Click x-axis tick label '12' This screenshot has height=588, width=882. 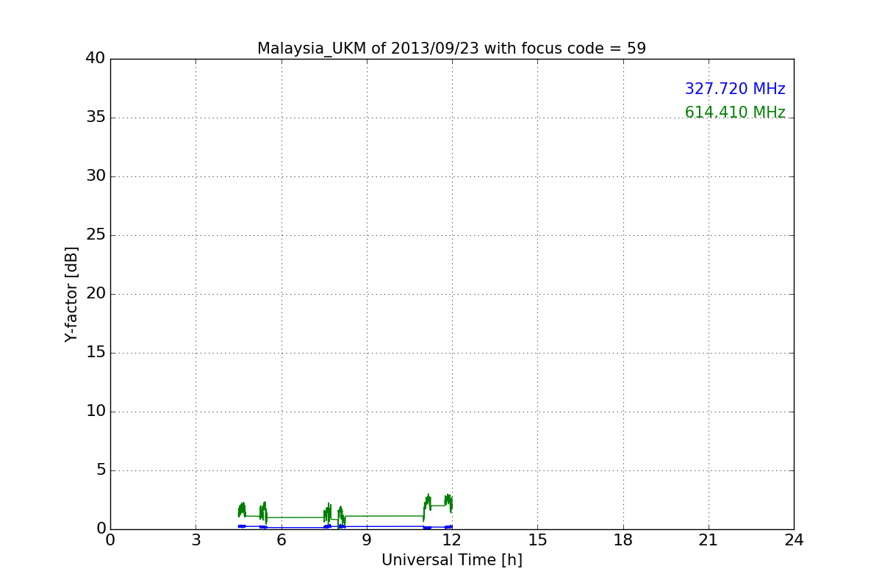click(452, 540)
